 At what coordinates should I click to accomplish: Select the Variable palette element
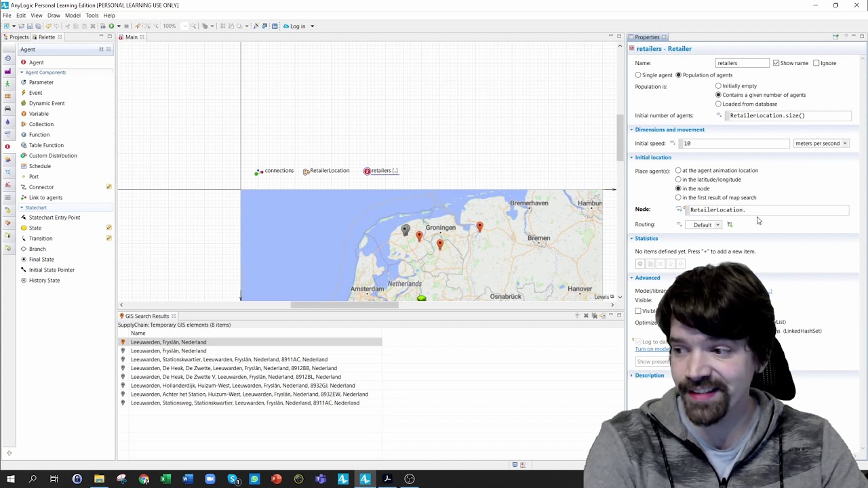click(39, 114)
